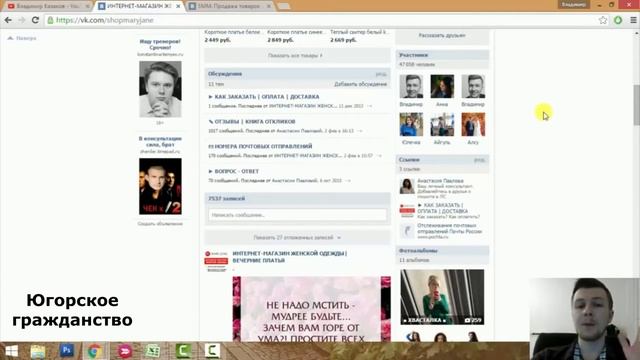Screen dimensions: 640x360
Task: Bookmark the page with the star icon
Action: click(602, 20)
